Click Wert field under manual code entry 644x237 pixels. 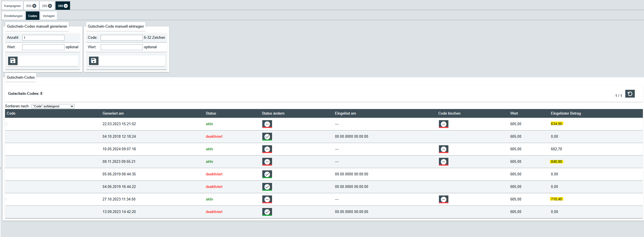pyautogui.click(x=122, y=47)
